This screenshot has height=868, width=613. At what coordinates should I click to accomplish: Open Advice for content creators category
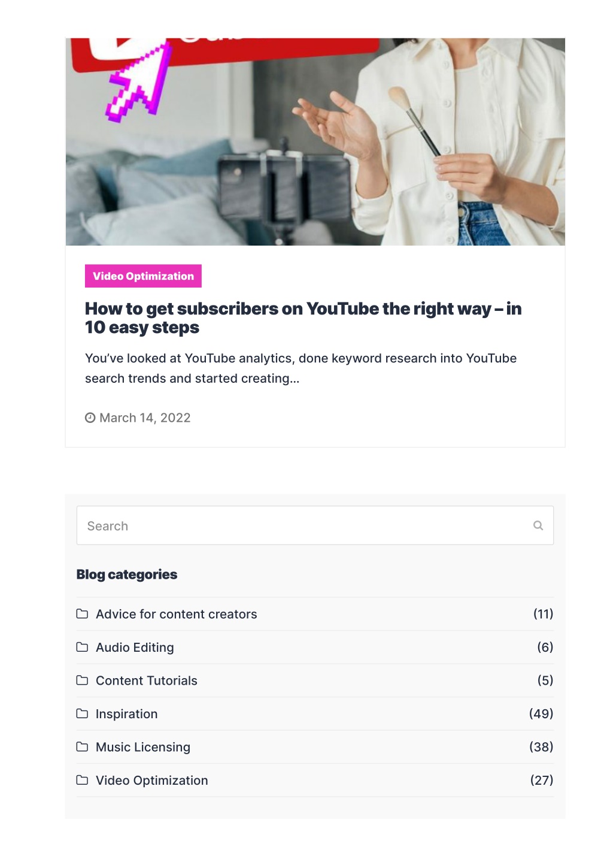[x=176, y=614]
